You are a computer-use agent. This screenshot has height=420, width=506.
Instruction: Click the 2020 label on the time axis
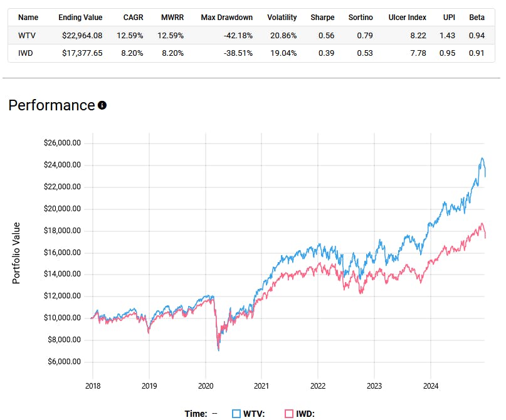206,384
